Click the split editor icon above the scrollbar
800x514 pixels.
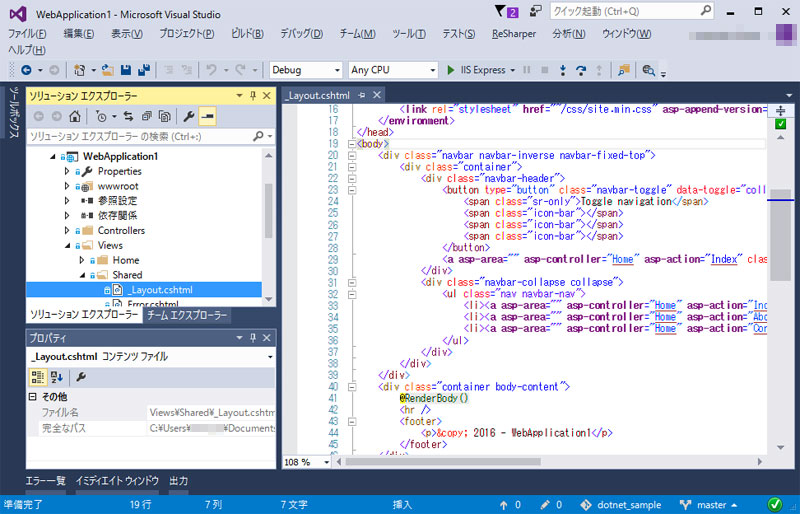(x=780, y=110)
